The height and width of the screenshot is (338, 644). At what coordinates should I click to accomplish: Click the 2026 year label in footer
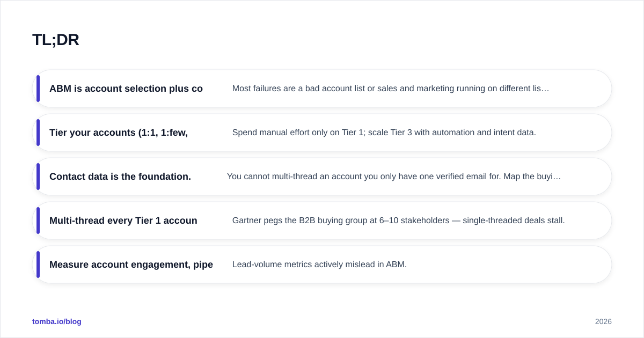(x=603, y=321)
